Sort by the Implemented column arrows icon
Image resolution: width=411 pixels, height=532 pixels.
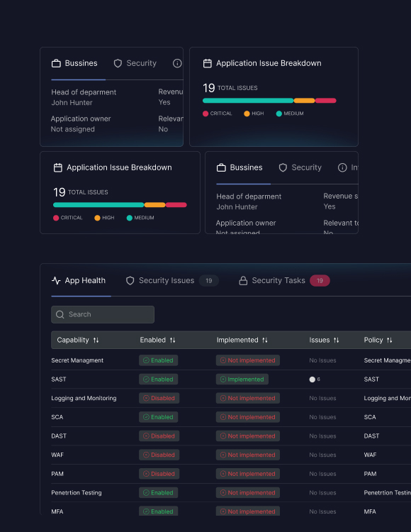[x=265, y=340]
